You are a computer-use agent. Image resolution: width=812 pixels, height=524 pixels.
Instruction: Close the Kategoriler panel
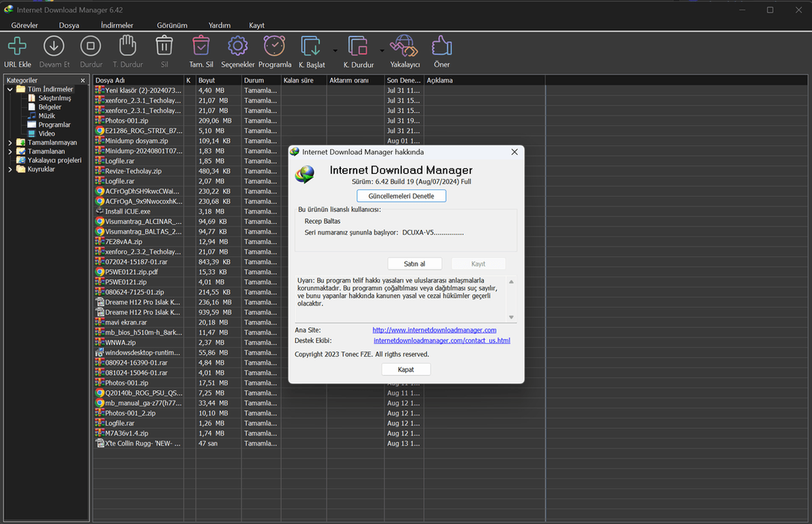[82, 81]
